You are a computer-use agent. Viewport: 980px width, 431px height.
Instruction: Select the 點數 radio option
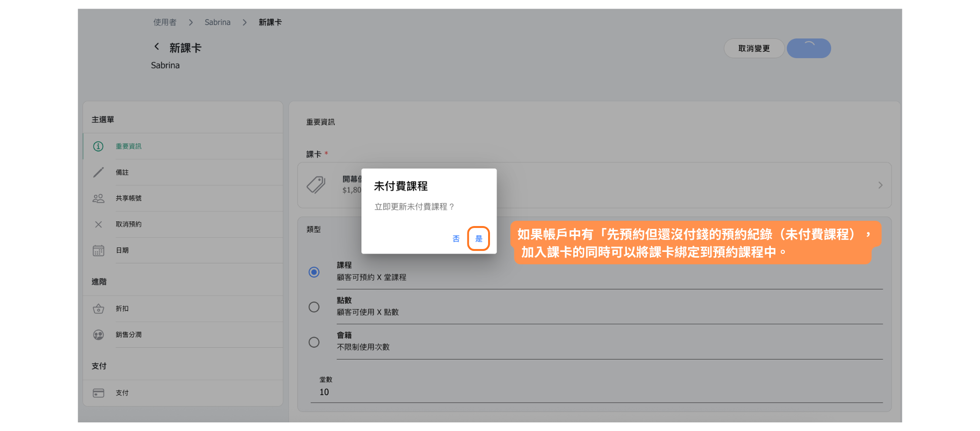[x=314, y=307]
